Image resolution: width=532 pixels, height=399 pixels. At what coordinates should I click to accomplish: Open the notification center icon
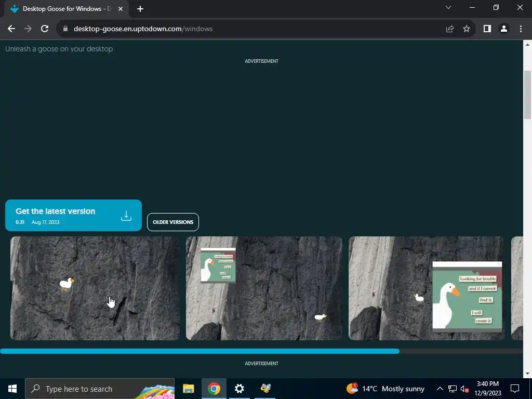coord(515,389)
